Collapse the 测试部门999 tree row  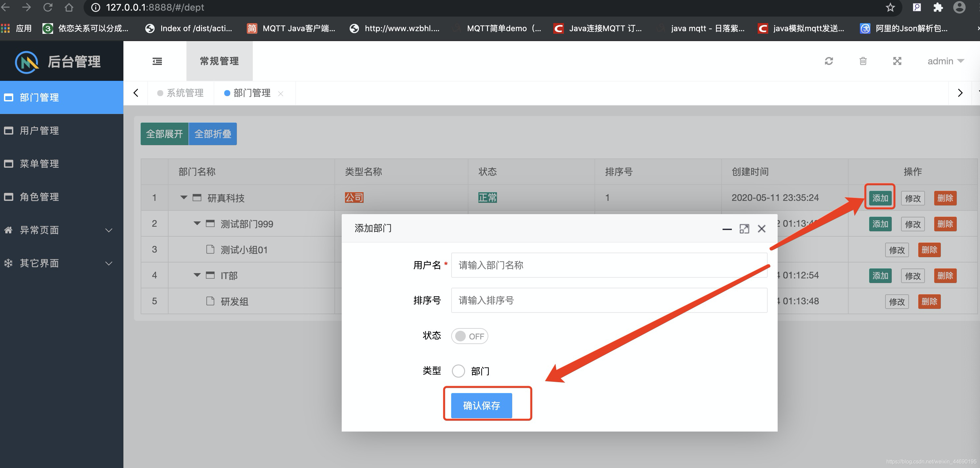click(197, 223)
